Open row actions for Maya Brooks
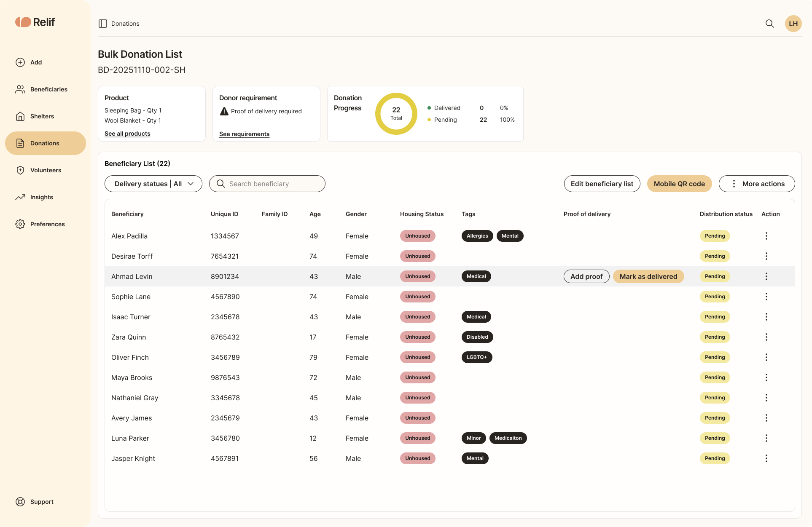Viewport: 812px width, 527px height. click(x=766, y=377)
